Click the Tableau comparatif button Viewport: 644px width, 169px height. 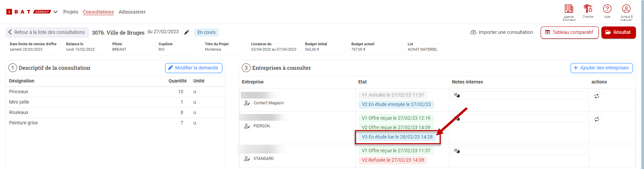click(569, 33)
